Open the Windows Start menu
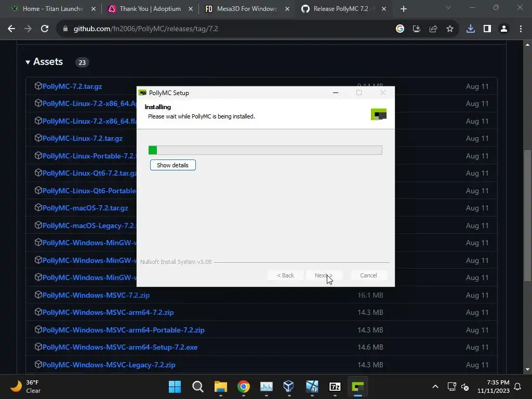 [175, 387]
